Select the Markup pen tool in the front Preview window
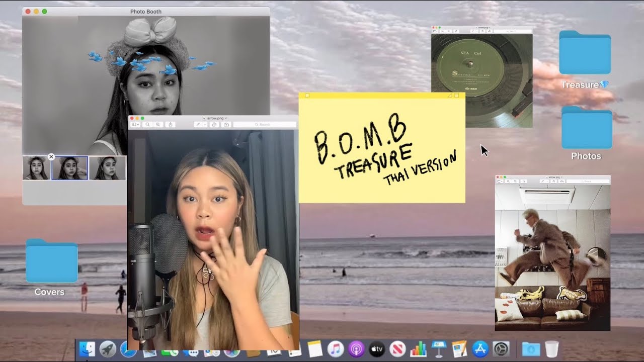 (198, 124)
